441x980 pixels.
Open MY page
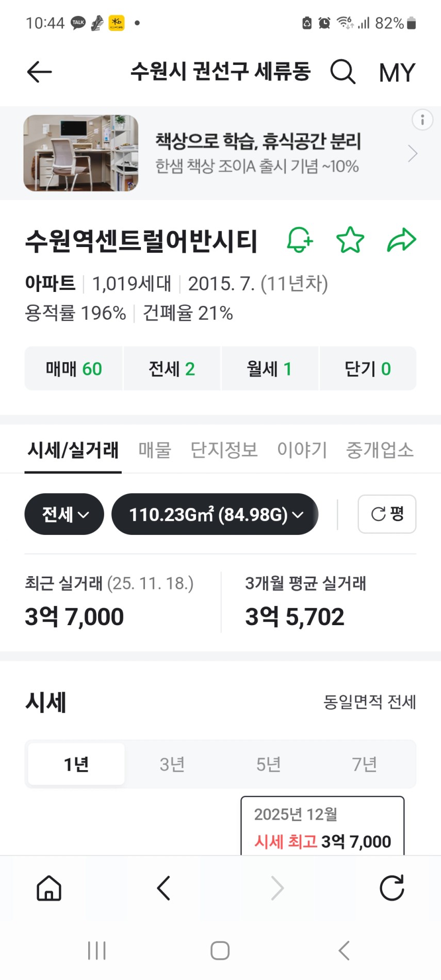pos(397,72)
